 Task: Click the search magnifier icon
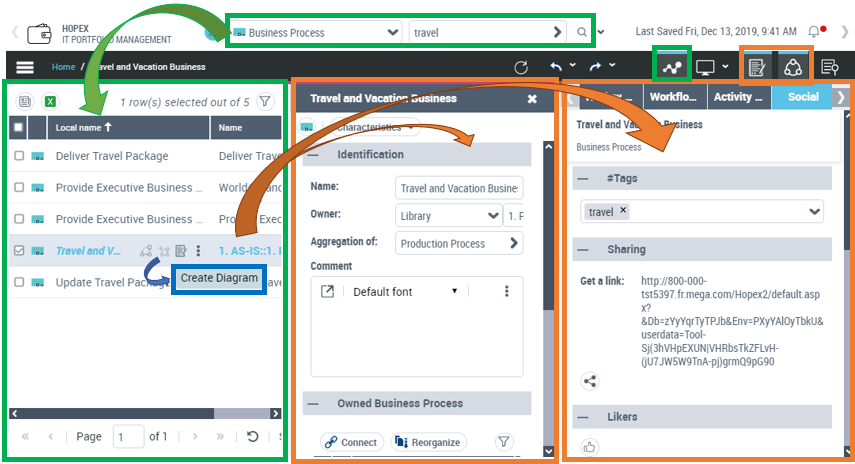tap(582, 32)
